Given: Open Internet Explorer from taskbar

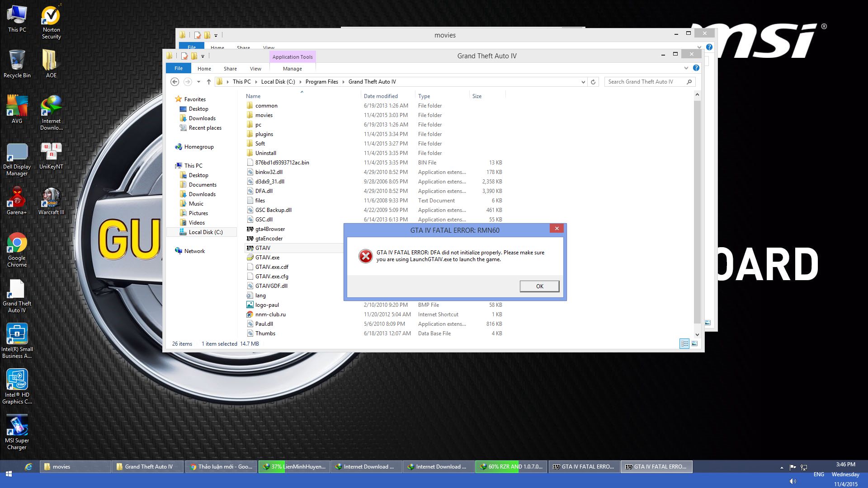Looking at the screenshot, I should point(28,467).
